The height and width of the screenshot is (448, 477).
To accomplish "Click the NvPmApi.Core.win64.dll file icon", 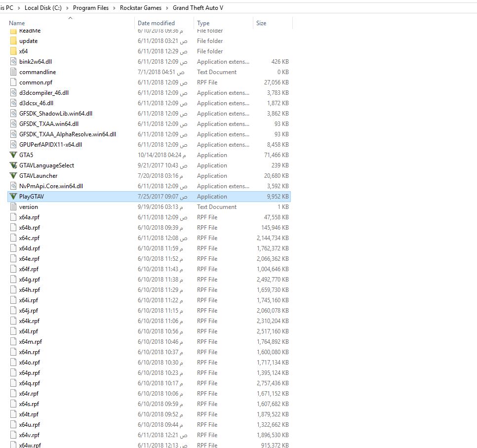I will 13,186.
